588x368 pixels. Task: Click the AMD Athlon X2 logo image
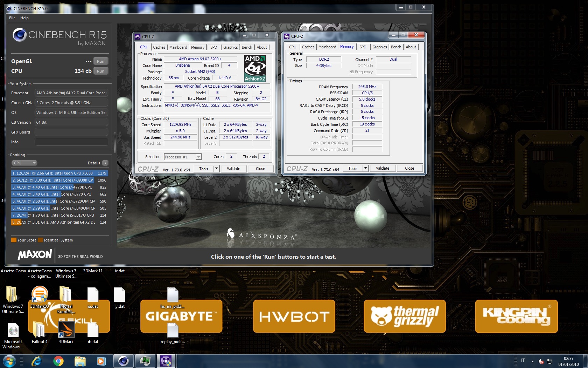(x=255, y=68)
